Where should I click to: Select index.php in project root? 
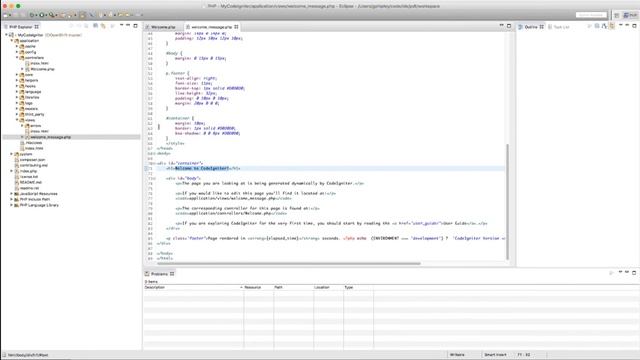click(28, 171)
